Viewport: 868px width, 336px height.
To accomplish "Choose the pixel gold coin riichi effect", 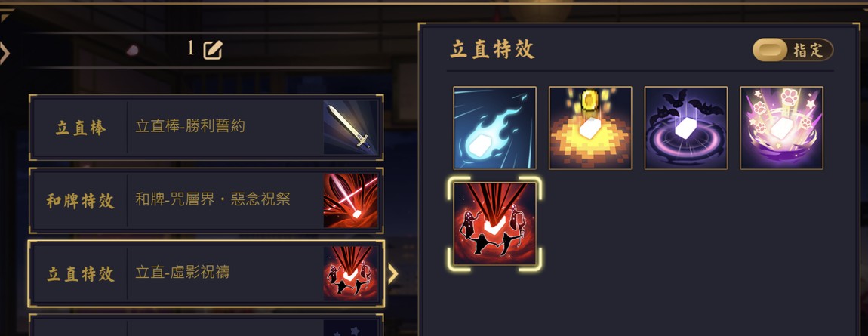I will click(590, 128).
